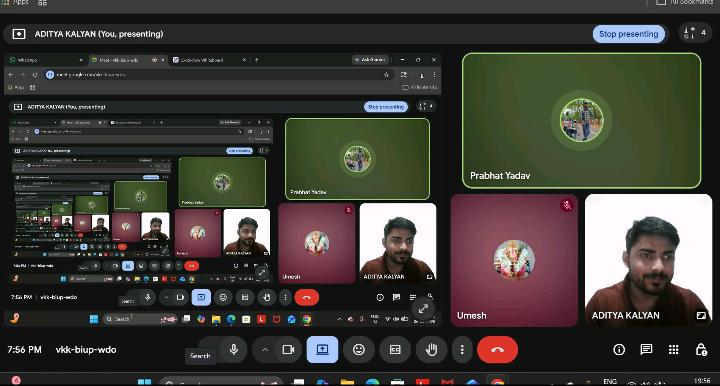This screenshot has height=386, width=720.
Task: Open three-dot Chrome menu in shared browser
Action: [x=434, y=74]
